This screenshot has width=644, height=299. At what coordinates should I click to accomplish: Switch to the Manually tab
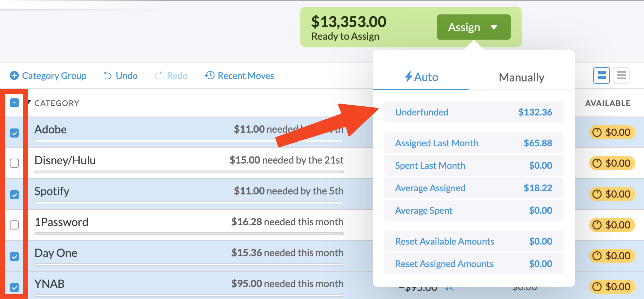coord(522,77)
